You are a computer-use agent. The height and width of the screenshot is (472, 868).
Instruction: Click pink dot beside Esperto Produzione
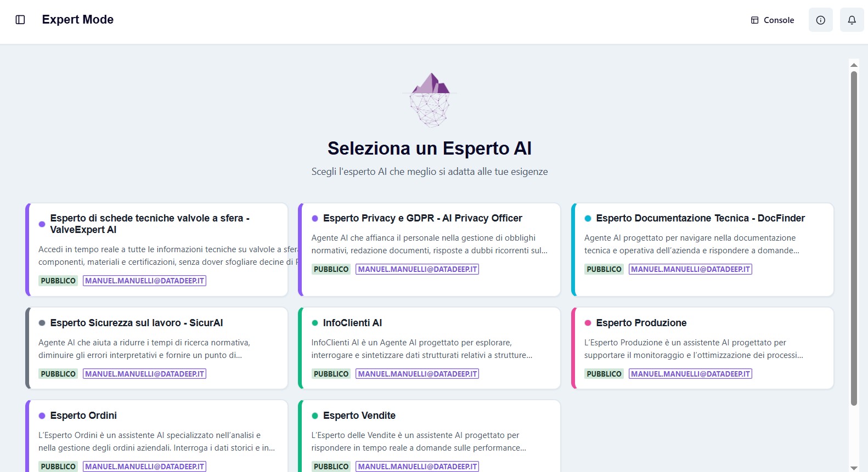pos(588,323)
